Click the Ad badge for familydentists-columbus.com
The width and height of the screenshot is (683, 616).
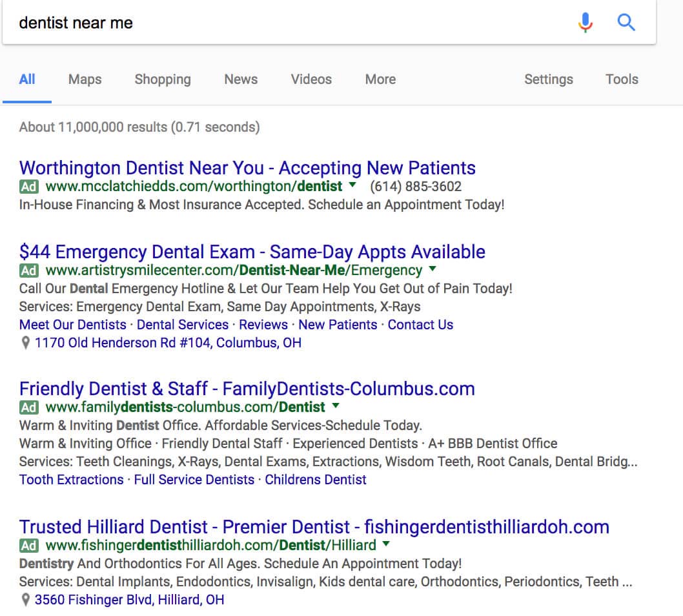tap(29, 407)
